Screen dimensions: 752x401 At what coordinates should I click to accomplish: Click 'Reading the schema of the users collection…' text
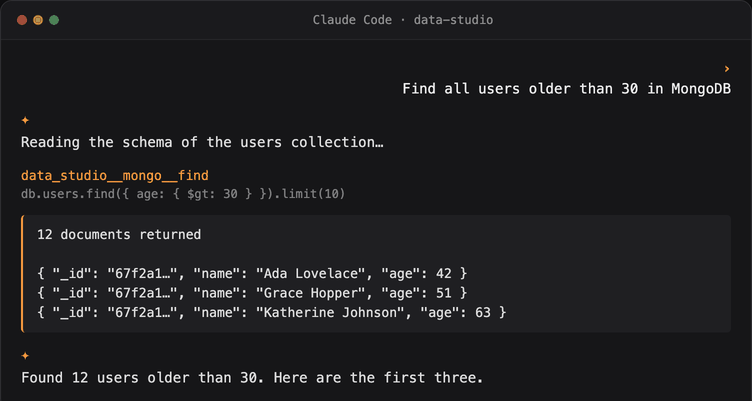point(202,142)
